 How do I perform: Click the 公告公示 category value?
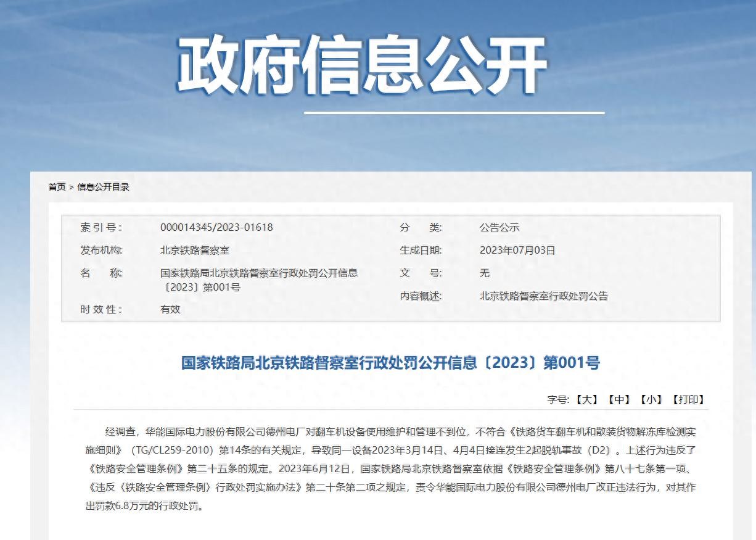pyautogui.click(x=499, y=227)
